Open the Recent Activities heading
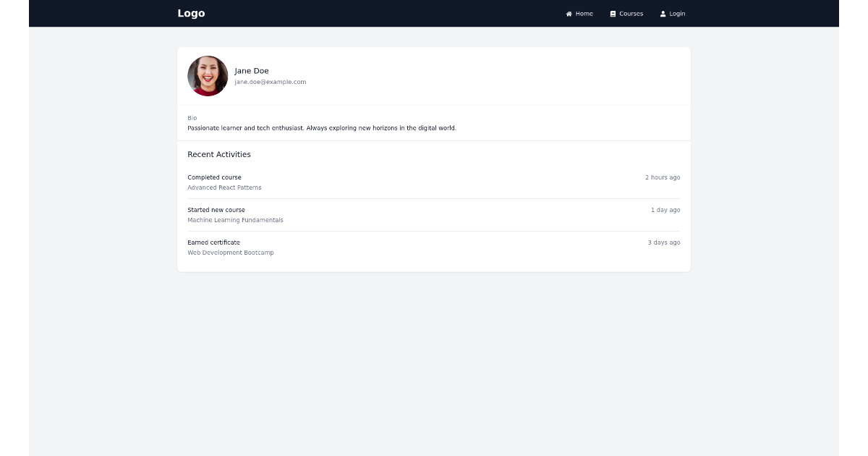 pyautogui.click(x=219, y=154)
